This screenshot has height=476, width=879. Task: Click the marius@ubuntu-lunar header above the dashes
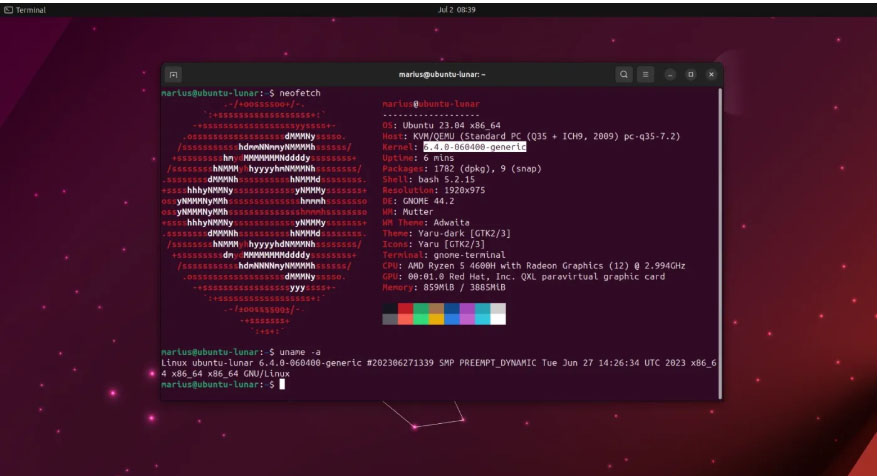pos(431,104)
